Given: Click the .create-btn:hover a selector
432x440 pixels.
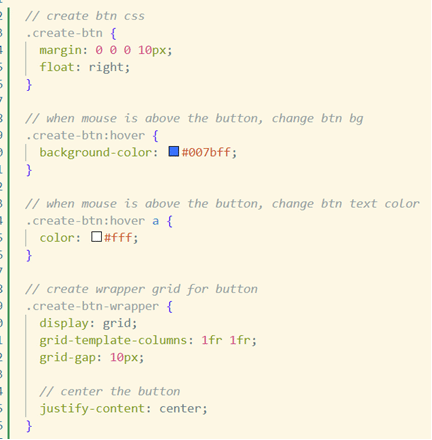Looking at the screenshot, I should 93,221.
